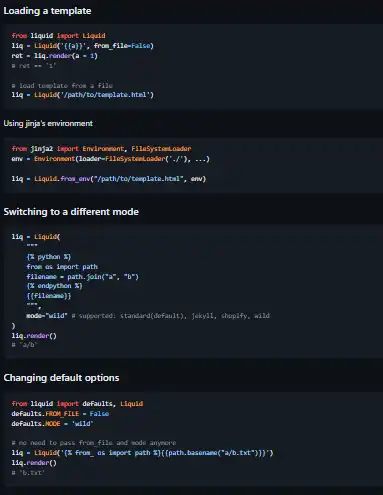The width and height of the screenshot is (383, 495).
Task: Click the '{% python %}' tag line
Action: [49, 257]
